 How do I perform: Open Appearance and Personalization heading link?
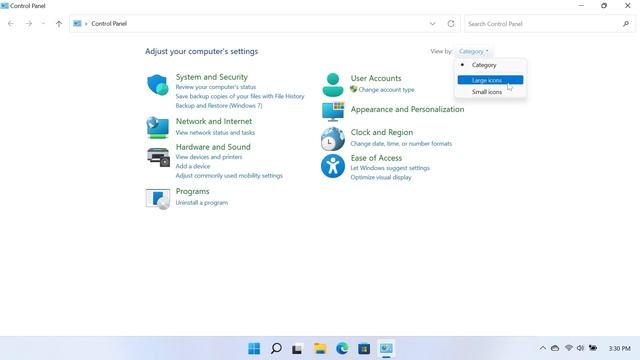(x=407, y=109)
